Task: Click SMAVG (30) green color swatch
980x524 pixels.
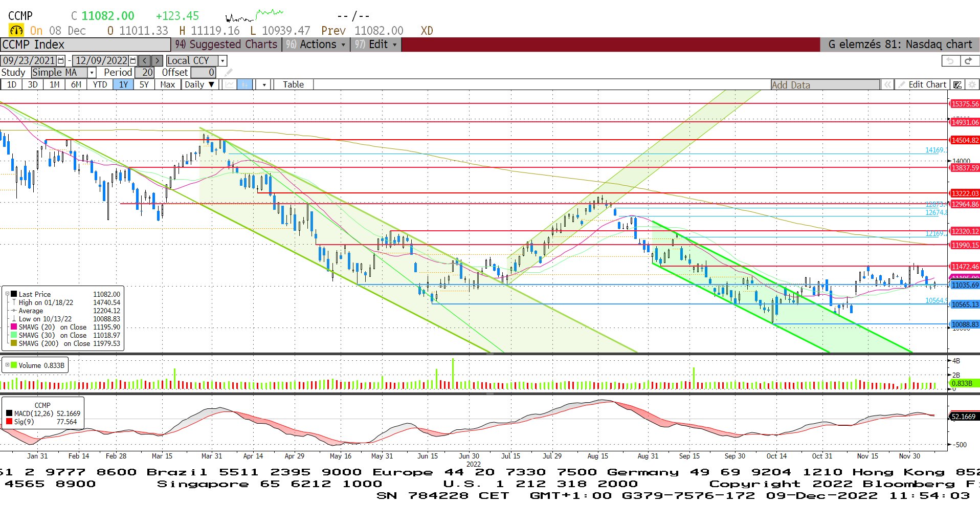Action: (14, 335)
